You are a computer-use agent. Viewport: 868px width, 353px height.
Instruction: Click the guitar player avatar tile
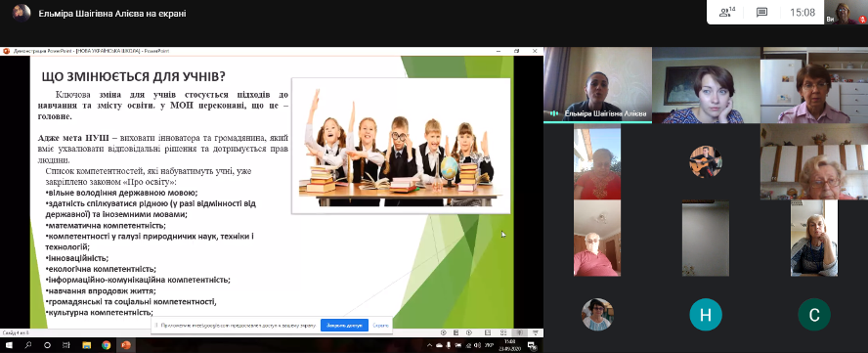pos(706,161)
